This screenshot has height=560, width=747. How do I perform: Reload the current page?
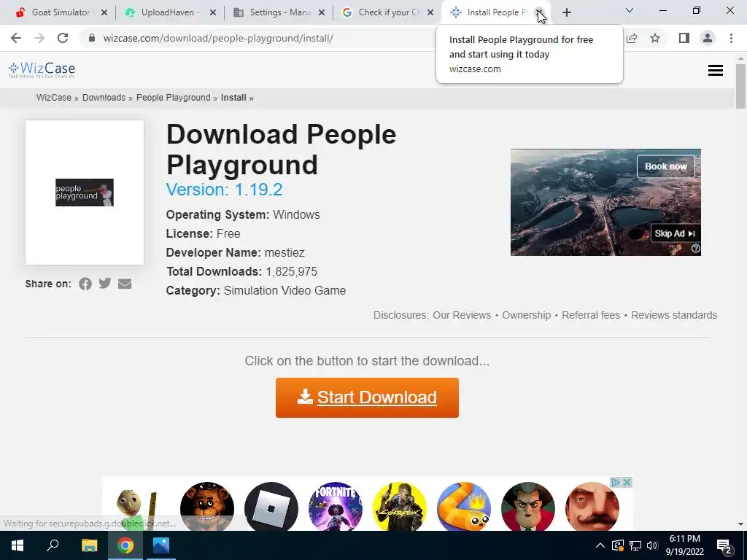click(63, 38)
